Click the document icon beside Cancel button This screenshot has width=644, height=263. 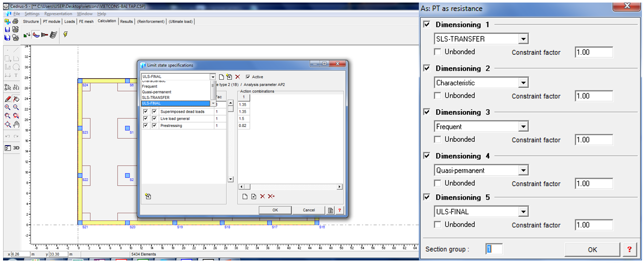point(331,210)
